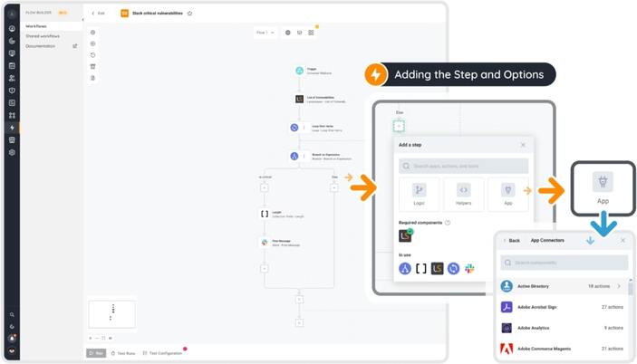
Task: Open the Shared workflows section
Action: click(43, 36)
